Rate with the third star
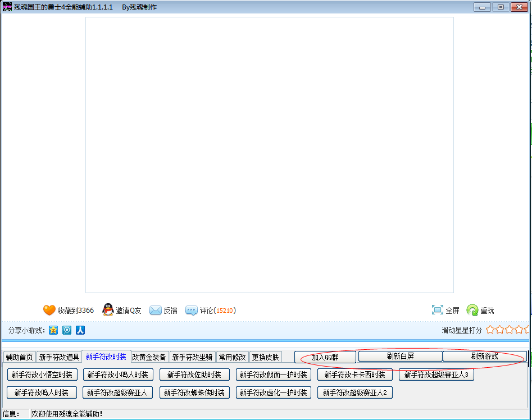The height and width of the screenshot is (420, 532). [510, 330]
